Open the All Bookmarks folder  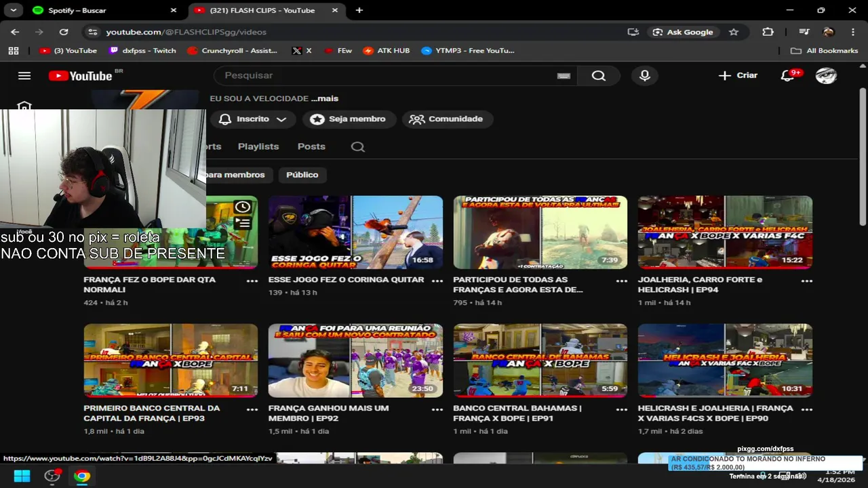(825, 50)
